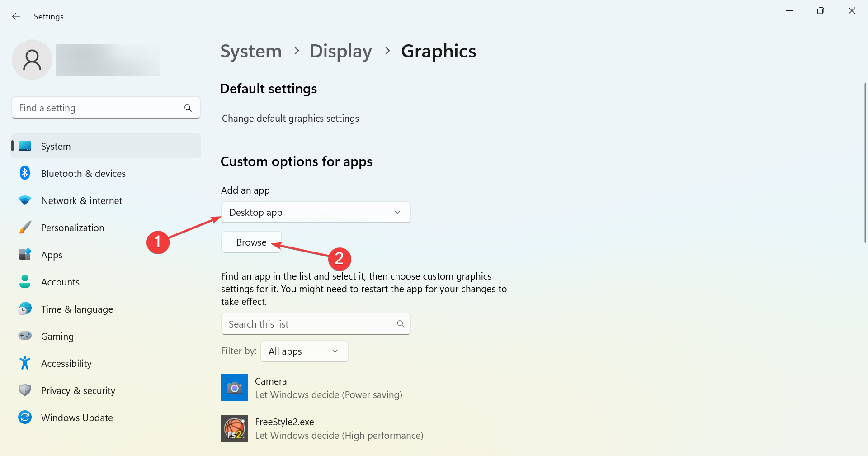
Task: Open Network & internet settings
Action: (106, 200)
